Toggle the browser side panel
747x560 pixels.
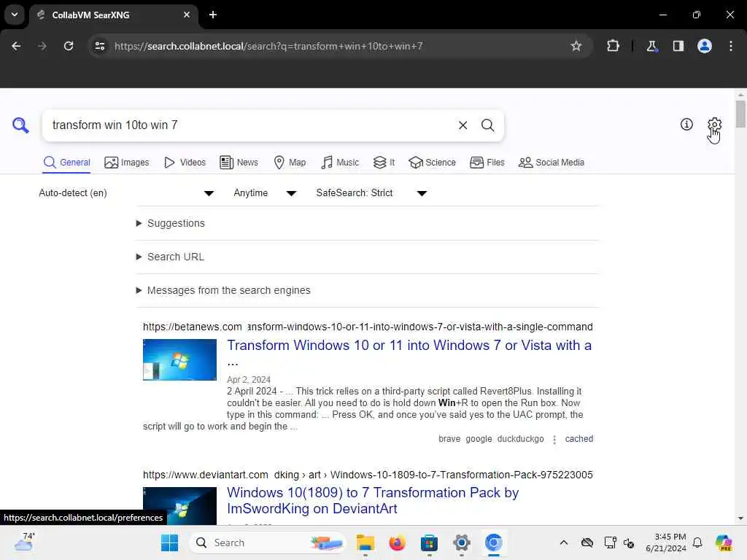(x=678, y=46)
